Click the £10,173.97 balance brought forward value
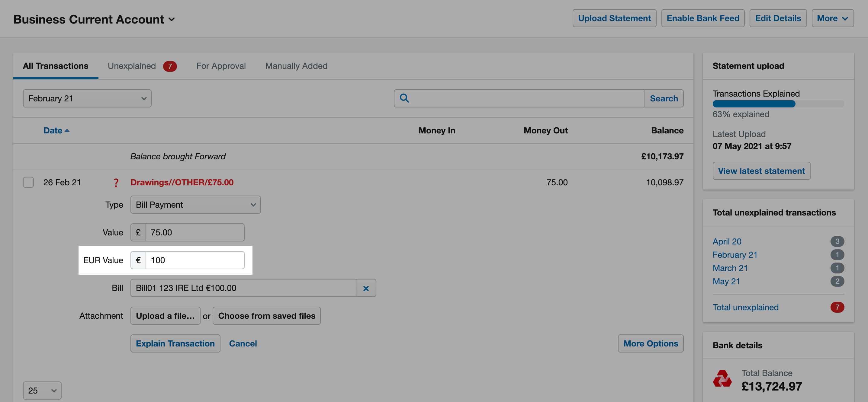Image resolution: width=868 pixels, height=402 pixels. (662, 157)
